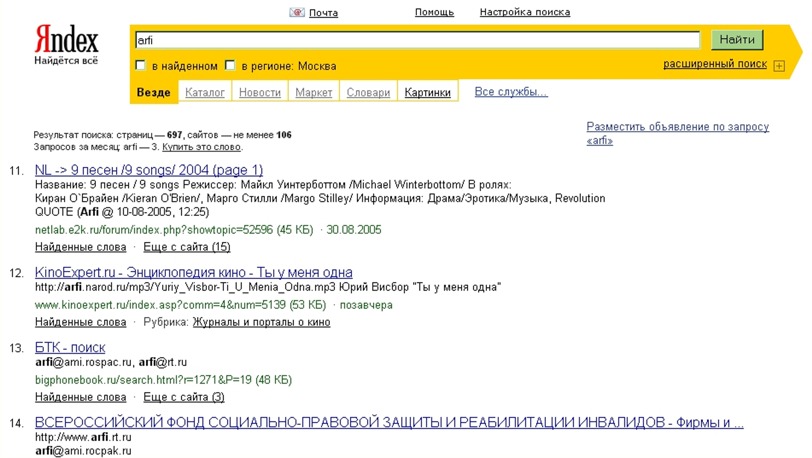Click the Yandex logo
Screen dimensions: 812x458
[66, 39]
